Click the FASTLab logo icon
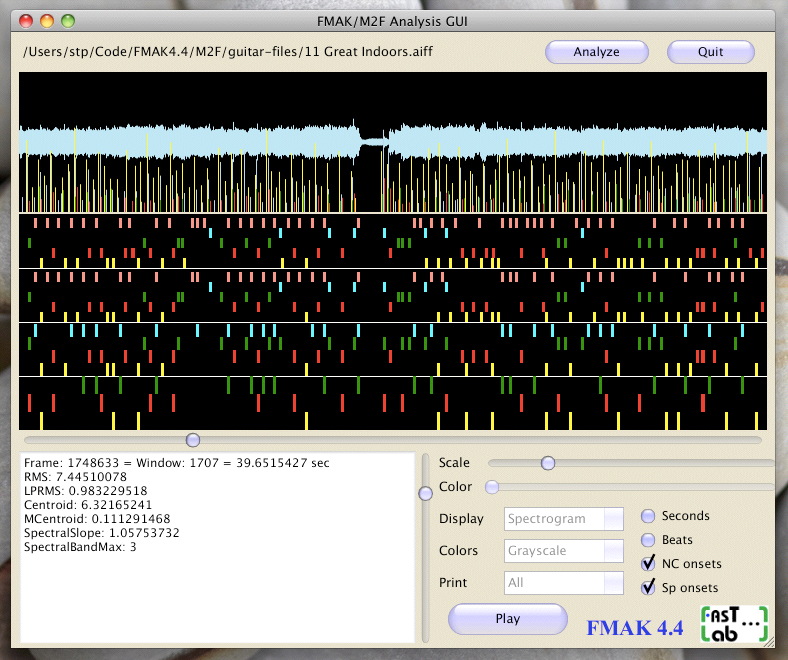The width and height of the screenshot is (788, 660). tap(734, 624)
